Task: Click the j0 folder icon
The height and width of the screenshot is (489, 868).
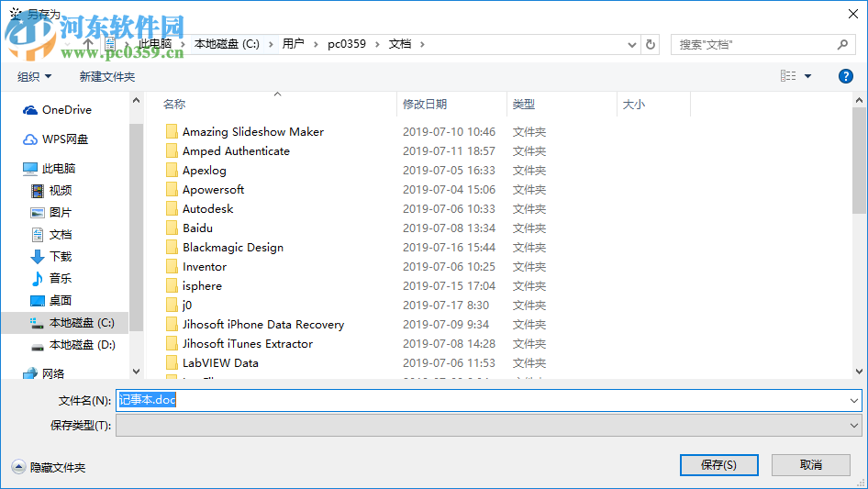Action: click(x=172, y=306)
